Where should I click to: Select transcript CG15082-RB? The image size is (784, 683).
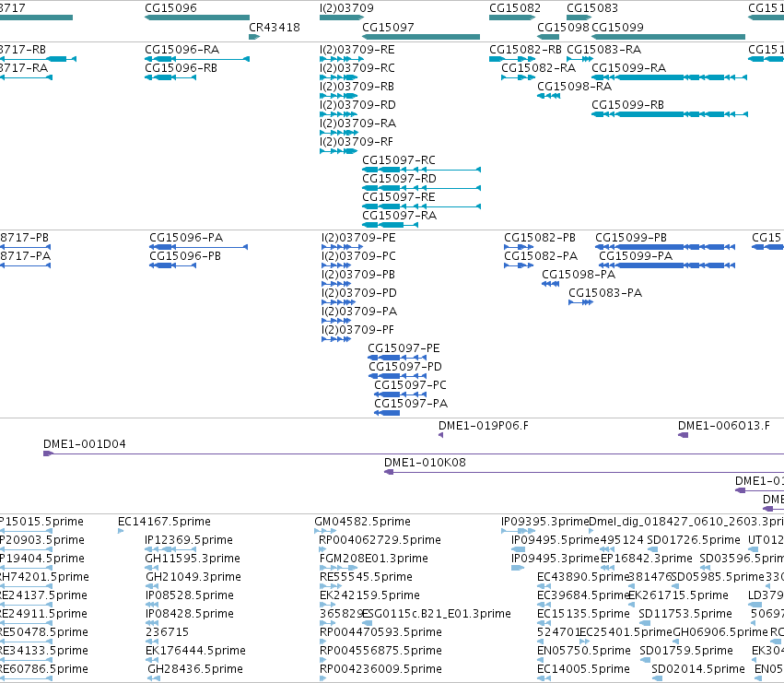(x=525, y=50)
